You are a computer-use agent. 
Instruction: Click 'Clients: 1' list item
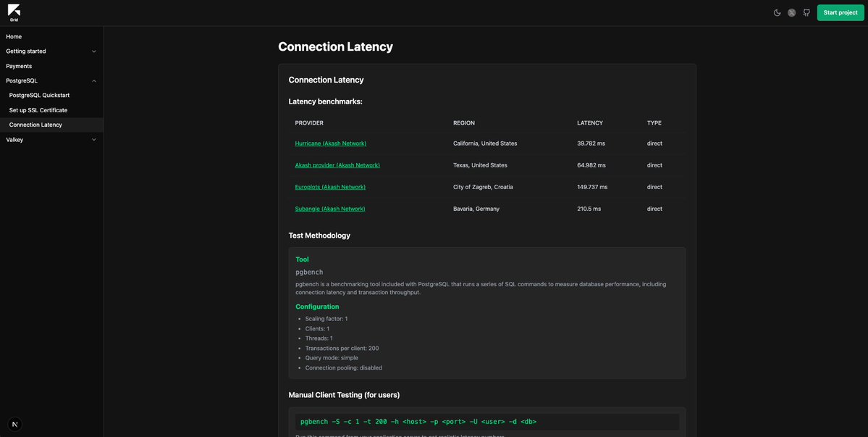pyautogui.click(x=317, y=328)
